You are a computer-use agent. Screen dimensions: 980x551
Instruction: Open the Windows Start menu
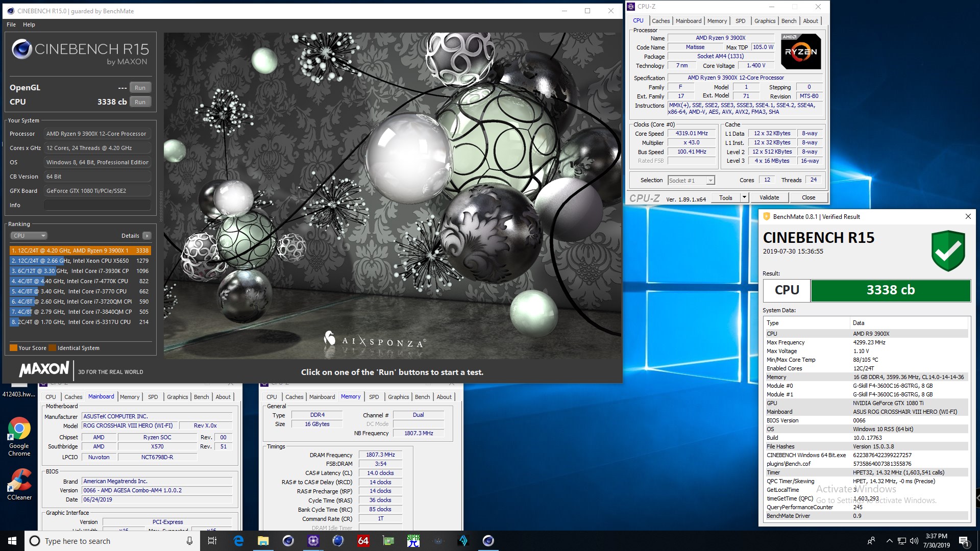pos(12,541)
